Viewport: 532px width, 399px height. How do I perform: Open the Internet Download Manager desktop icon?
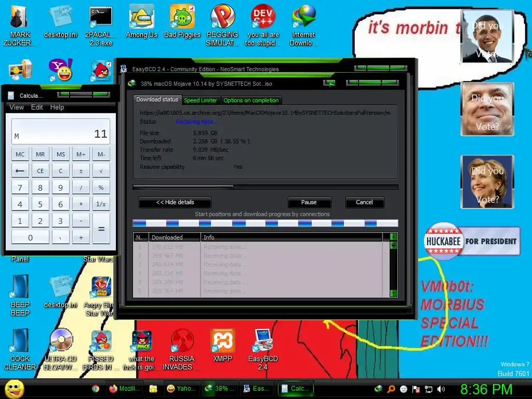point(303,24)
